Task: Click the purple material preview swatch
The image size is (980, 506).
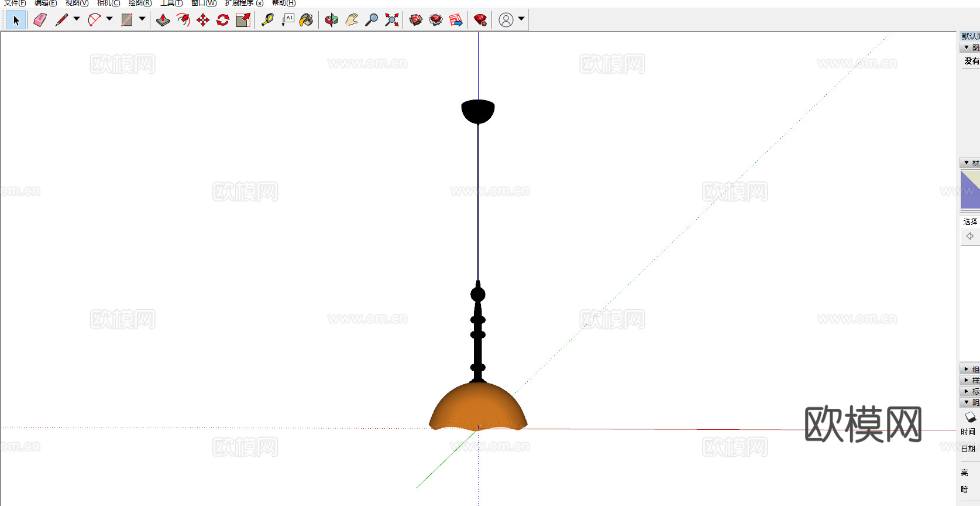Action: (x=970, y=190)
